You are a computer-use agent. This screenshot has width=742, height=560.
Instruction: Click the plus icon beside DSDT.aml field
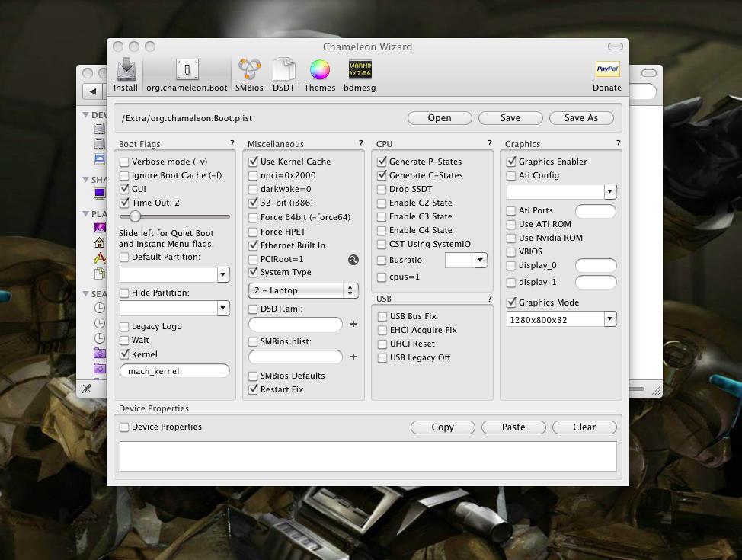click(x=353, y=324)
